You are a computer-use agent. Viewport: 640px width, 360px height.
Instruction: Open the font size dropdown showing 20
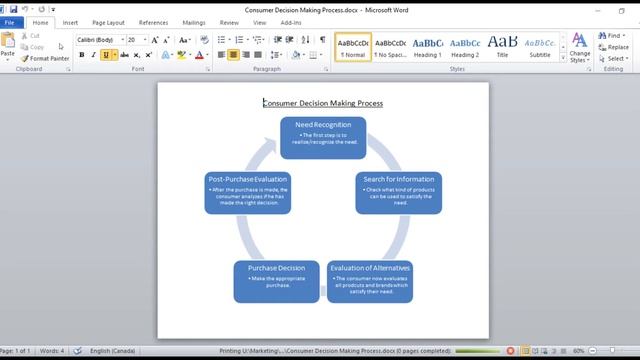(x=145, y=40)
